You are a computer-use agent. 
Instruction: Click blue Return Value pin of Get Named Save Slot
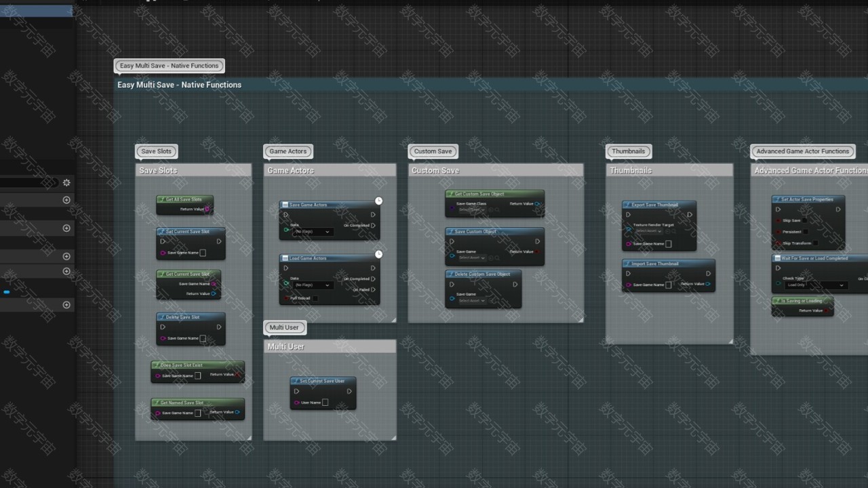(238, 411)
